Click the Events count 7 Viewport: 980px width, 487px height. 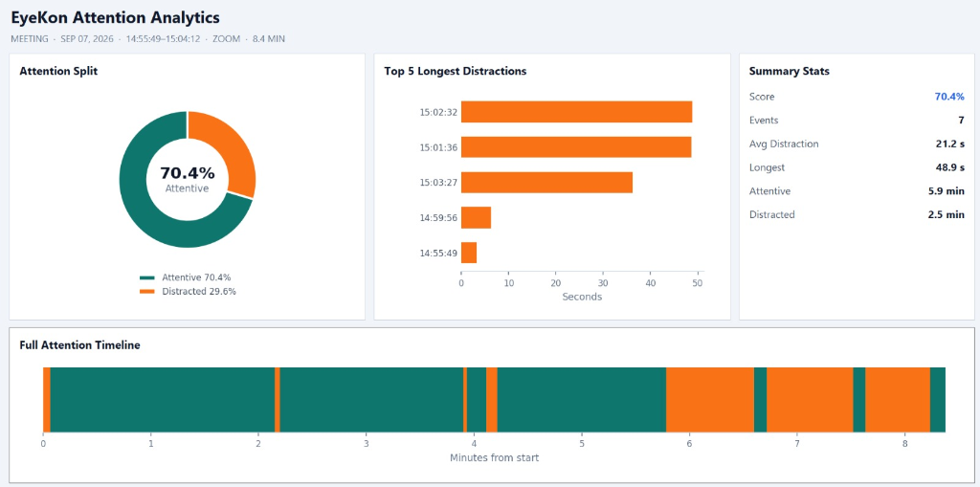(962, 121)
